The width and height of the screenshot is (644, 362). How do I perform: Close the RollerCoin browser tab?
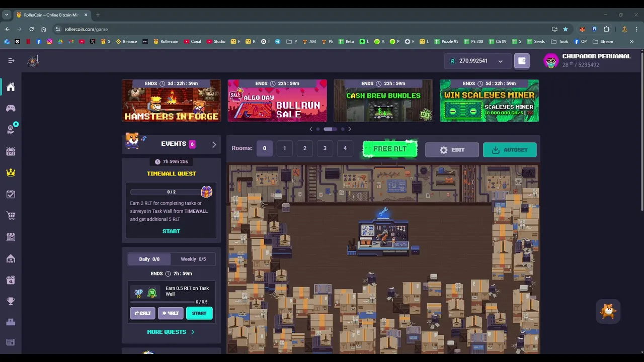coord(86,15)
